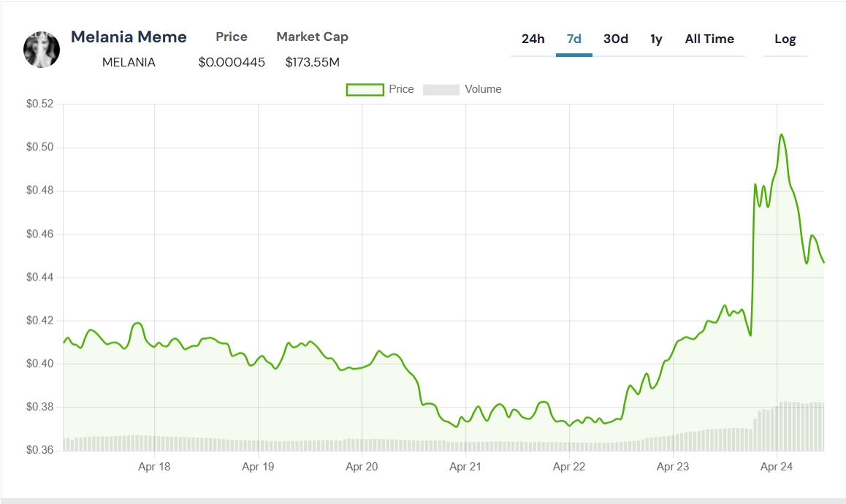Click the highest price peak on the chart
The image size is (846, 504).
781,134
